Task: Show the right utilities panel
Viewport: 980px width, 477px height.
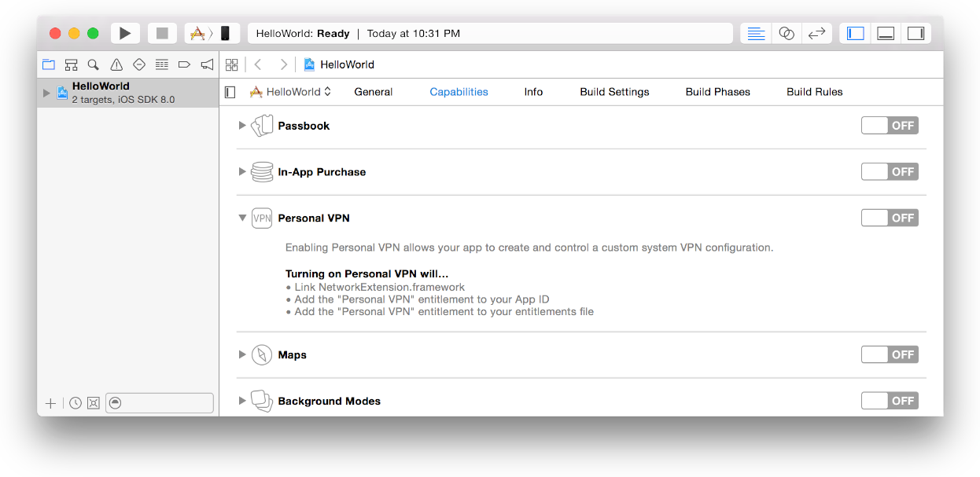Action: click(x=916, y=33)
